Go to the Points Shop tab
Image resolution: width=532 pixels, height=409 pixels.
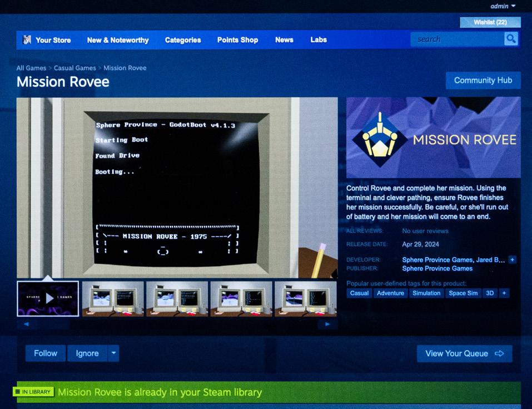pyautogui.click(x=237, y=40)
